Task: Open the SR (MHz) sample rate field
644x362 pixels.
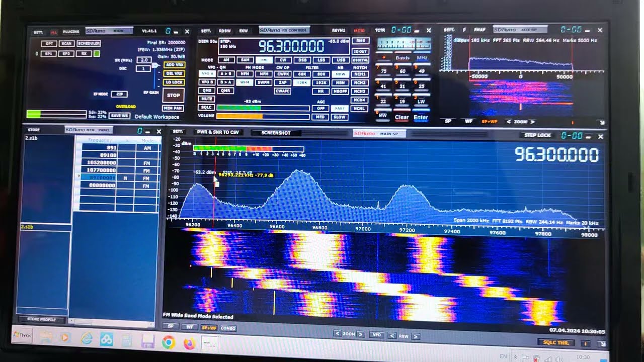Action: 144,60
